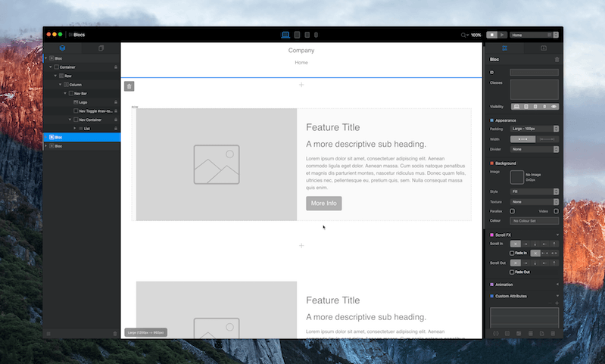The image size is (605, 364).
Task: Switch to the pages tab in left sidebar
Action: click(101, 48)
